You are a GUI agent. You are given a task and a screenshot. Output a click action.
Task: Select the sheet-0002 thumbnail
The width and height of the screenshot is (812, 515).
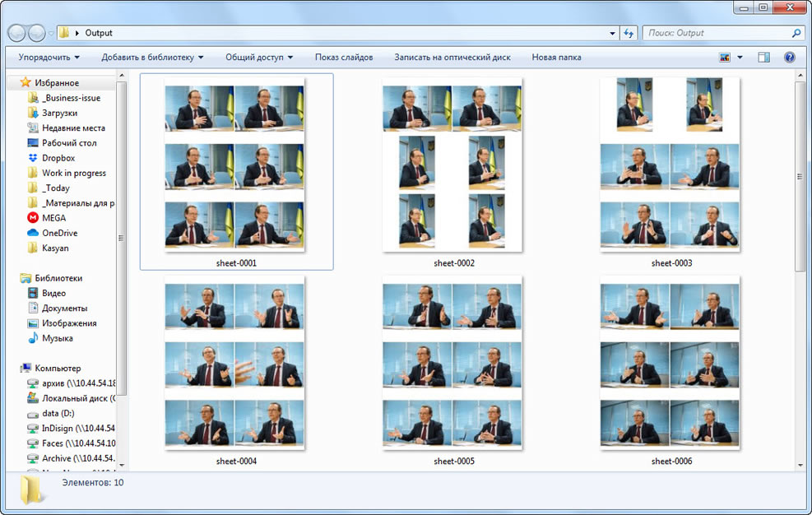coord(452,165)
